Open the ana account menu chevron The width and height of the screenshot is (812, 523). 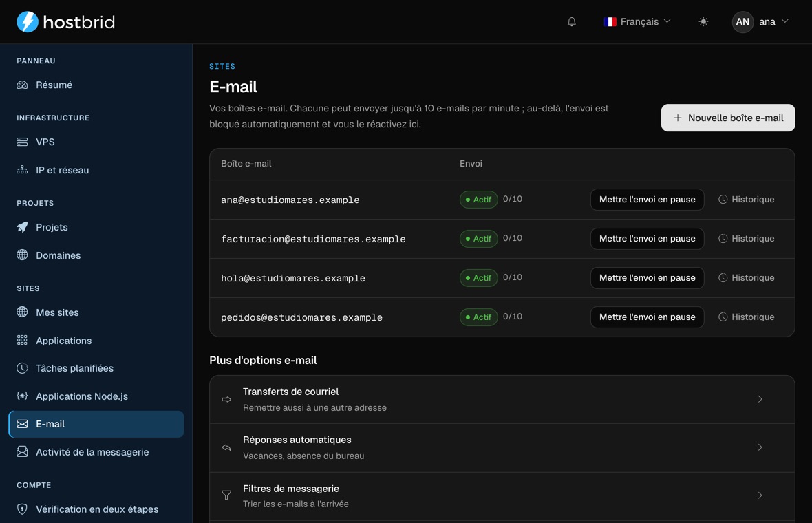coord(785,21)
